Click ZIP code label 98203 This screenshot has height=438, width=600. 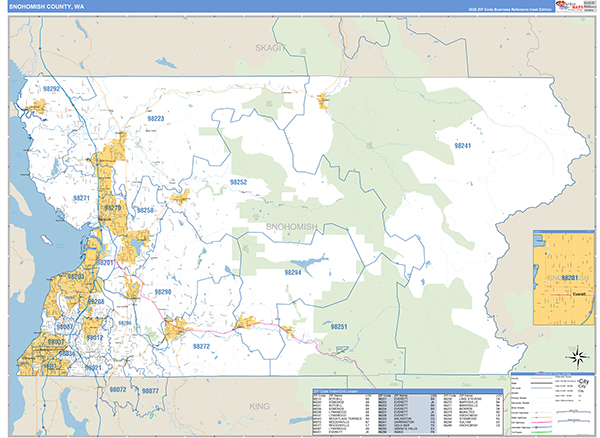pyautogui.click(x=76, y=276)
